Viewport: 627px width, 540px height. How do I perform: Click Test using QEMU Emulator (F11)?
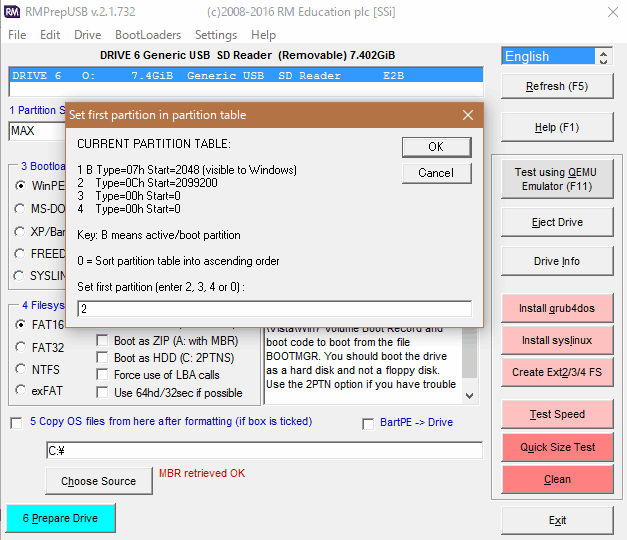pyautogui.click(x=557, y=179)
